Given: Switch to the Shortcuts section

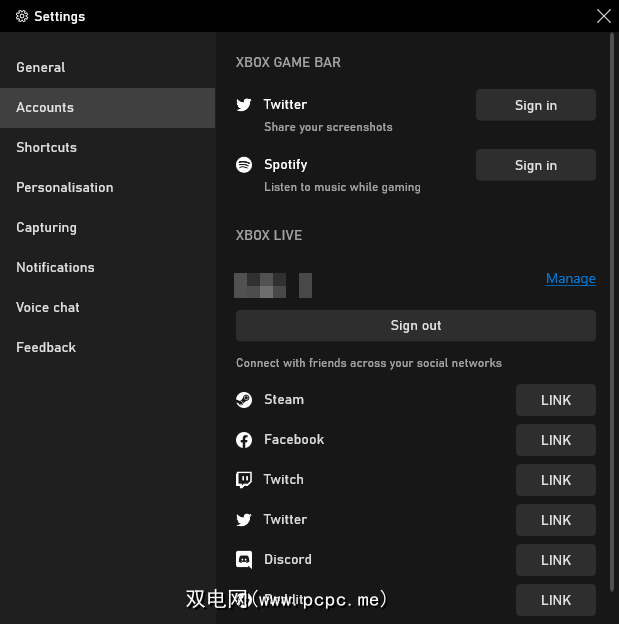Looking at the screenshot, I should (x=47, y=147).
